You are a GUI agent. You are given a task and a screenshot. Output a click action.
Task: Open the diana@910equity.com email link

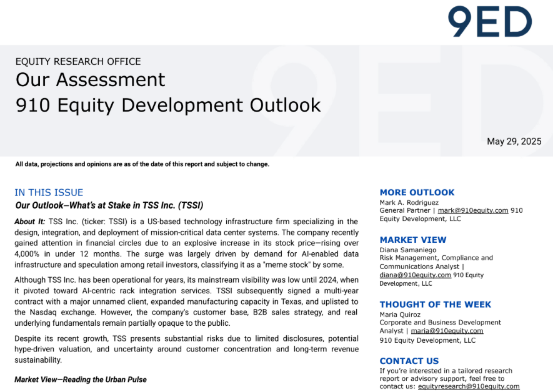415,275
